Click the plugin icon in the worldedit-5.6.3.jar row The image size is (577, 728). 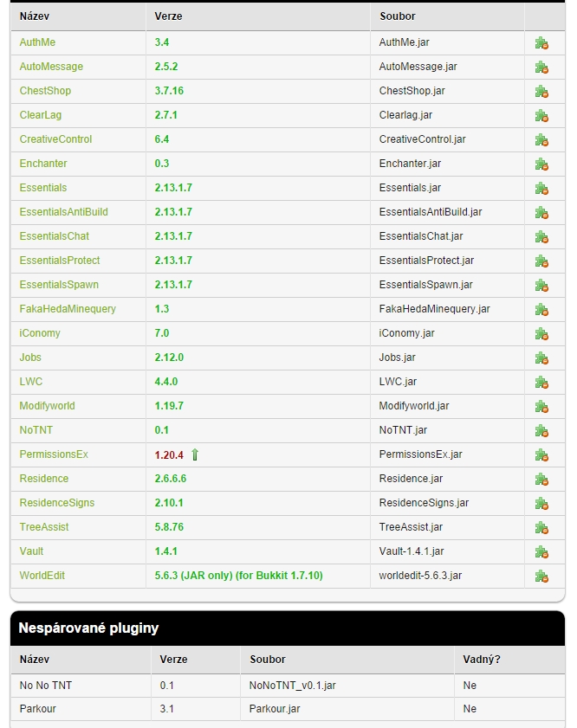[x=541, y=577]
